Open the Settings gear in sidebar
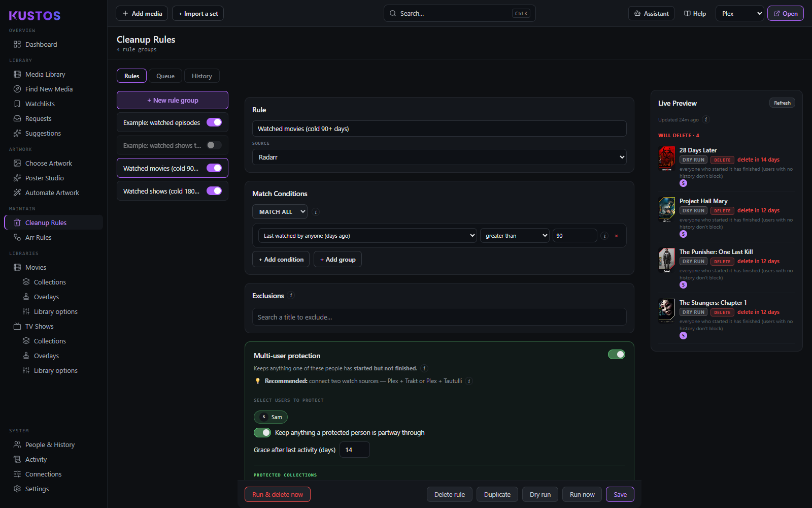This screenshot has height=508, width=812. pyautogui.click(x=17, y=489)
